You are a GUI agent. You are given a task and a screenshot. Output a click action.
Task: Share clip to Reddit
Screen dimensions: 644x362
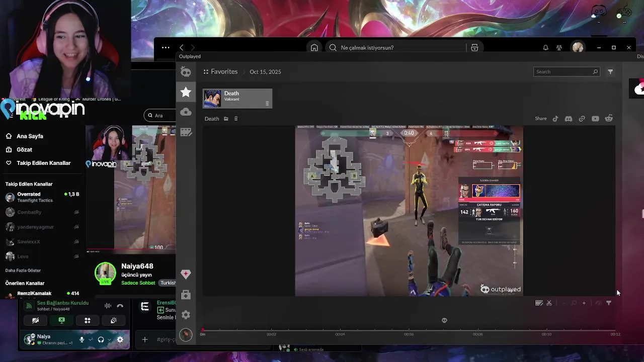[609, 119]
